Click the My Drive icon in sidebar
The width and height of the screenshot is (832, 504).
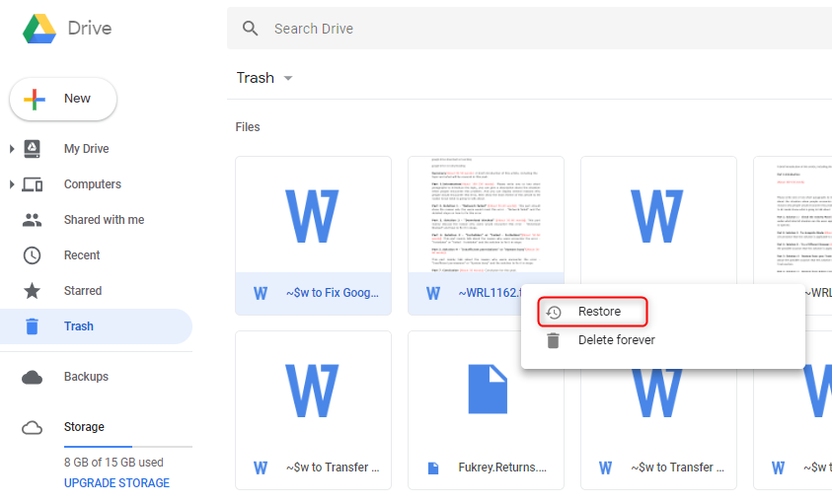32,149
